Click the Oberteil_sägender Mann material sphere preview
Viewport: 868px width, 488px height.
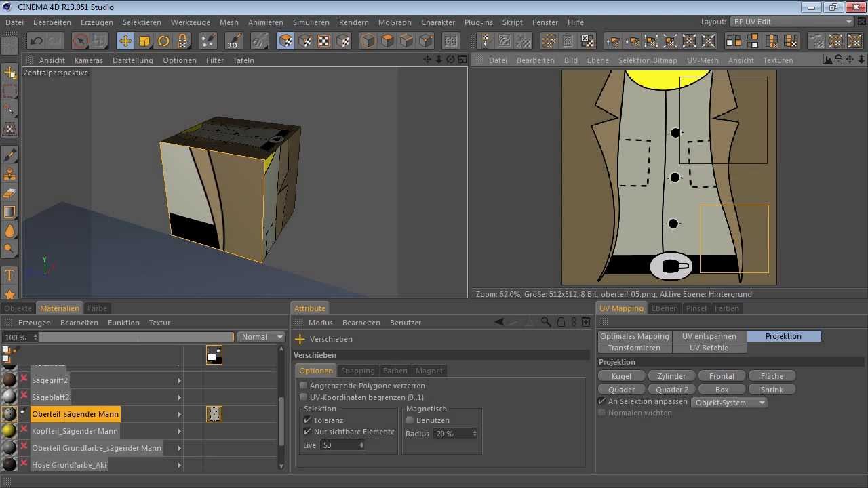(x=9, y=413)
